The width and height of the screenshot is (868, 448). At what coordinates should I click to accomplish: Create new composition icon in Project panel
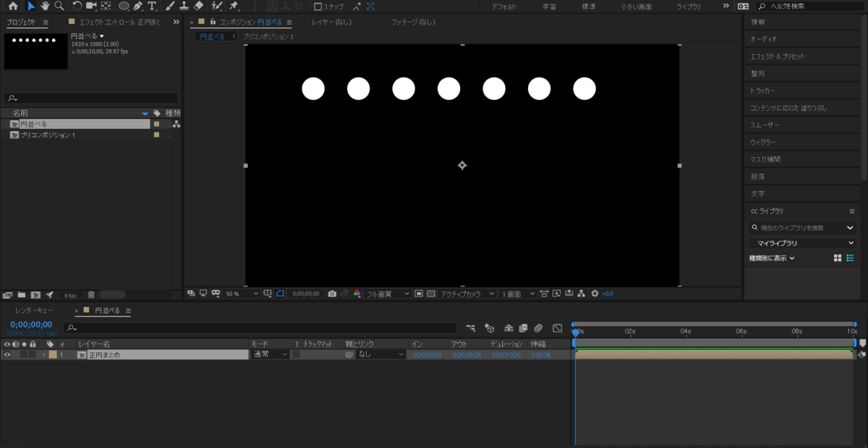click(x=35, y=295)
